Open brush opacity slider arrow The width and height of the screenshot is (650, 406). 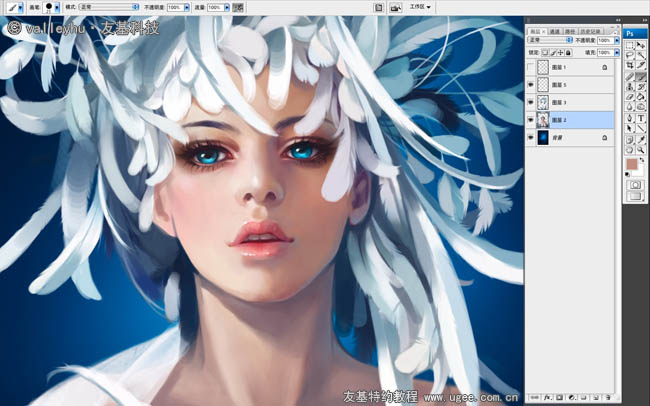187,7
